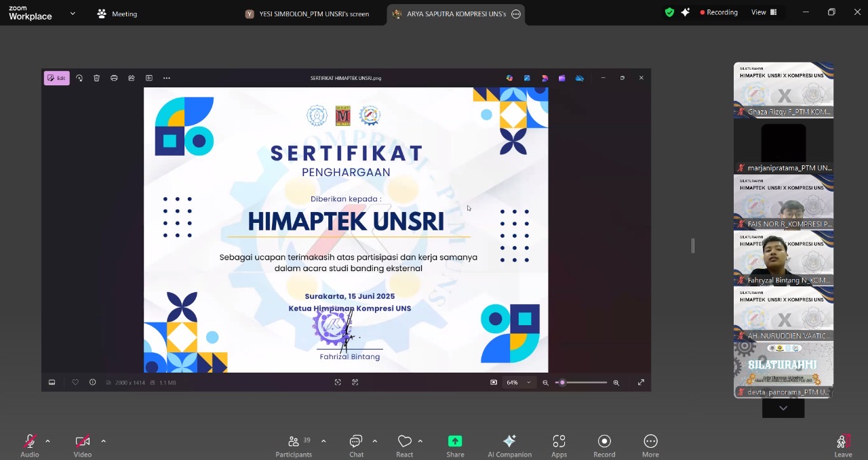868x460 pixels.
Task: Share the image from Photos toolbar
Action: (132, 78)
